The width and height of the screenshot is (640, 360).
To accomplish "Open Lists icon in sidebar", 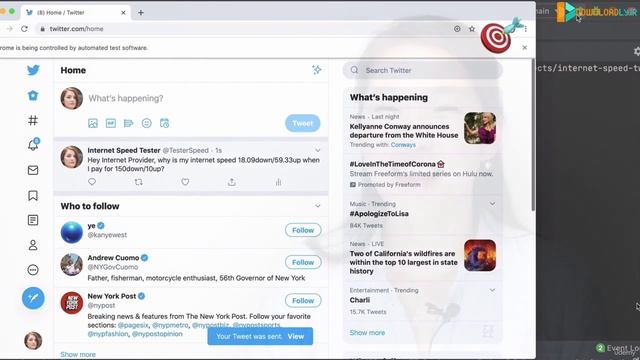I will pyautogui.click(x=33, y=220).
